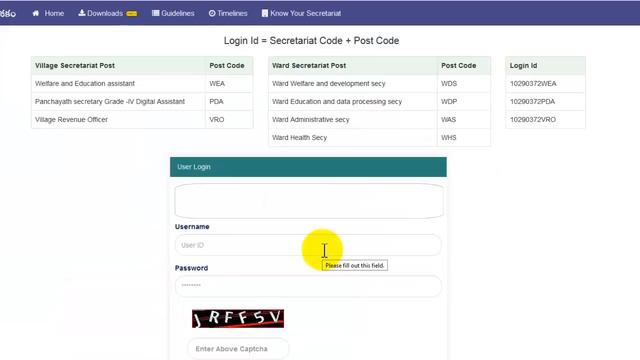The image size is (640, 360).
Task: Click the Ward Health Secy row
Action: tap(380, 138)
